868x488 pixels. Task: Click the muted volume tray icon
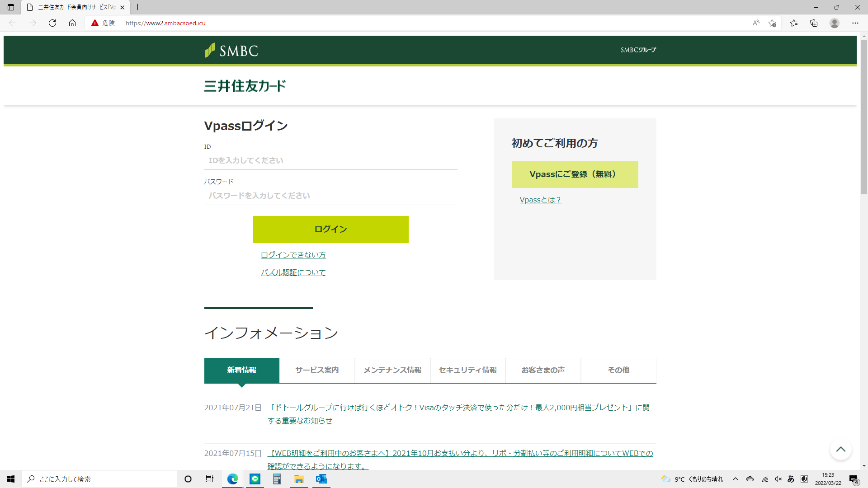pyautogui.click(x=778, y=479)
